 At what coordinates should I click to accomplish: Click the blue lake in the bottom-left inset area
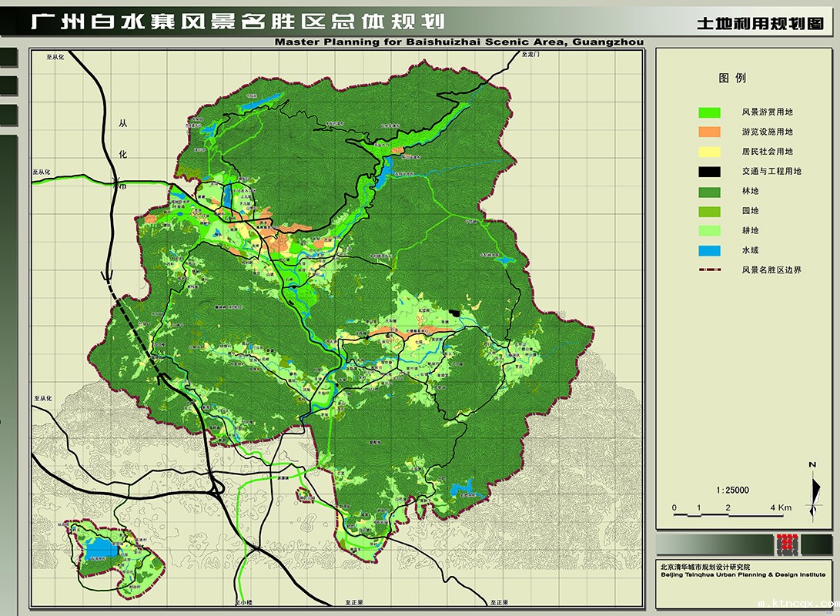coord(101,548)
